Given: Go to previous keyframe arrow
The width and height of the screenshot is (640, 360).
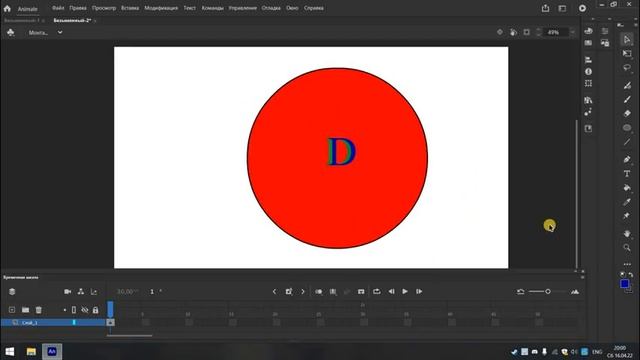Looking at the screenshot, I should tap(274, 291).
